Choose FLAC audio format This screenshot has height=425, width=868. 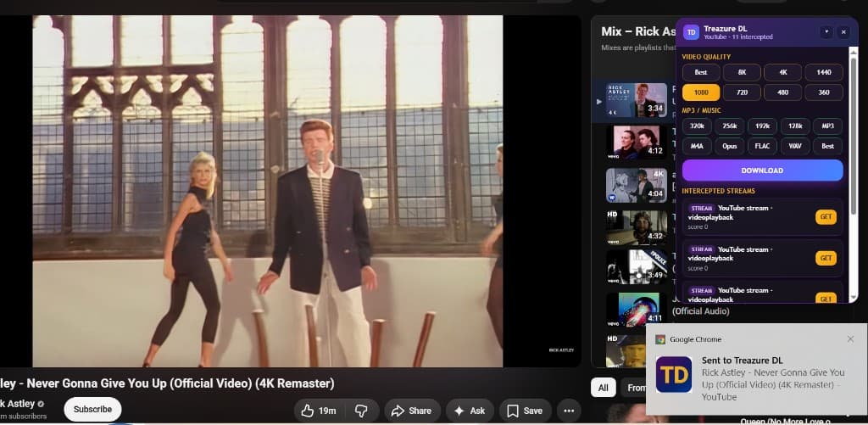(x=762, y=146)
